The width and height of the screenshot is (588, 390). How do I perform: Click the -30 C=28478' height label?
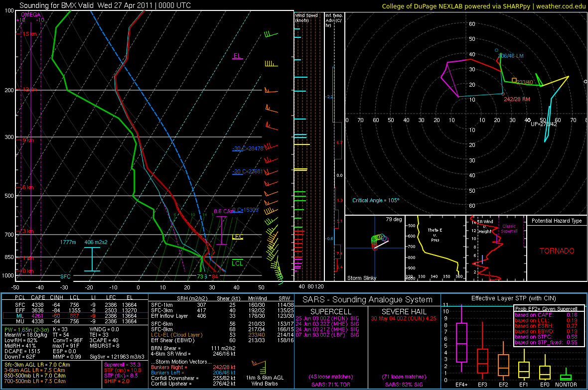tap(248, 148)
